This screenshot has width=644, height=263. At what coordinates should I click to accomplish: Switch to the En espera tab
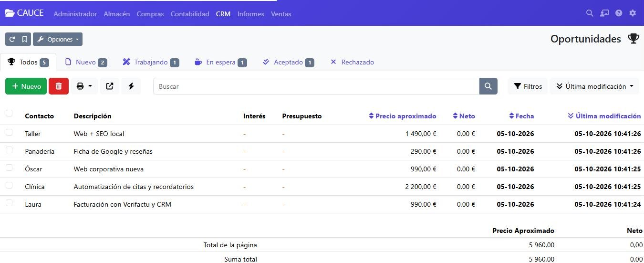tap(221, 62)
